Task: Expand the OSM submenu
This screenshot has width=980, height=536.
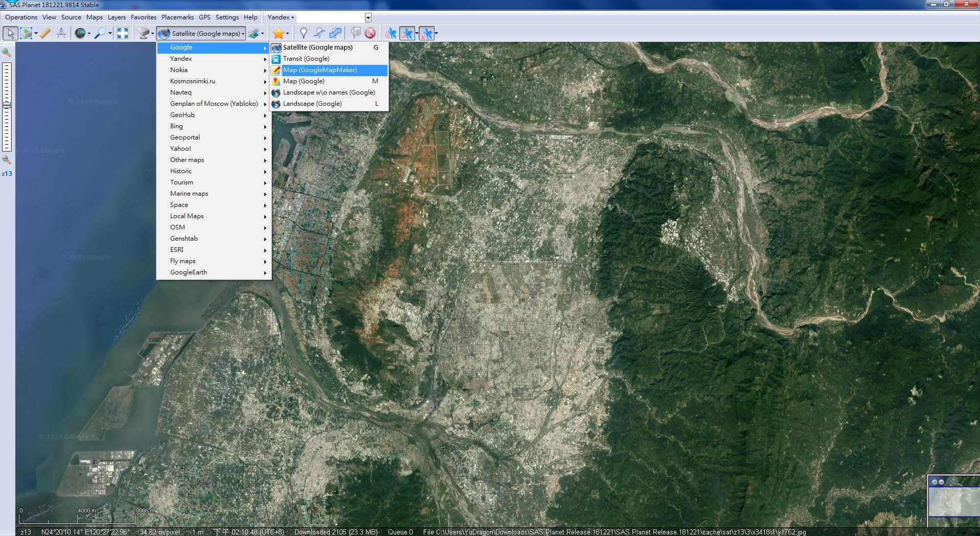Action: click(x=214, y=227)
